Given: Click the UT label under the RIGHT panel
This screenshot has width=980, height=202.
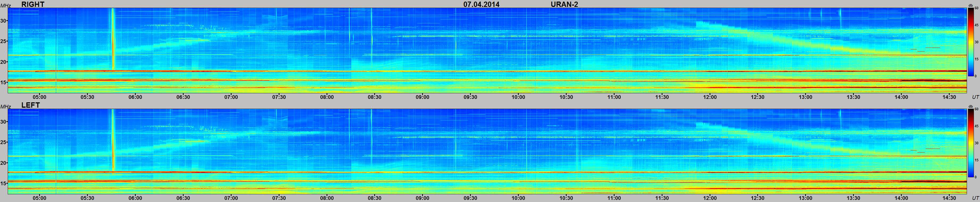Looking at the screenshot, I should pyautogui.click(x=975, y=97).
